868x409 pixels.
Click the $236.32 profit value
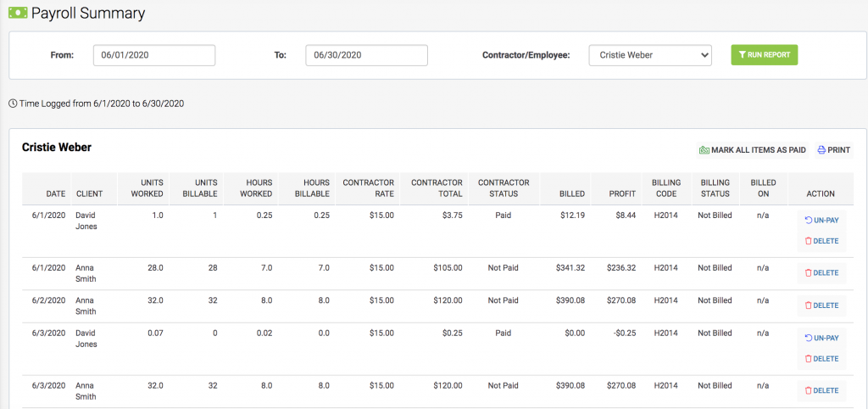tap(621, 267)
